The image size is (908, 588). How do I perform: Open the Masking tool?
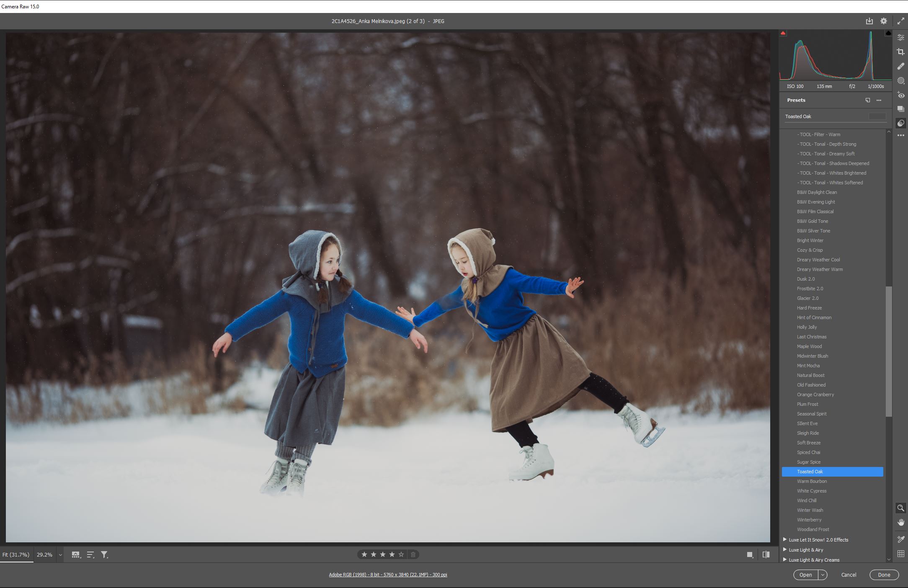pyautogui.click(x=900, y=80)
